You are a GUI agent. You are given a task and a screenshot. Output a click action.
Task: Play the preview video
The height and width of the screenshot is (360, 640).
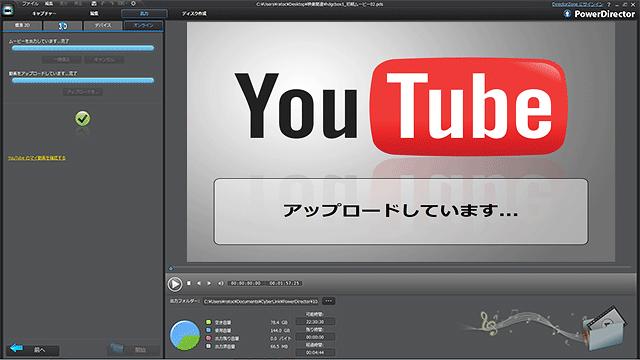coord(175,284)
